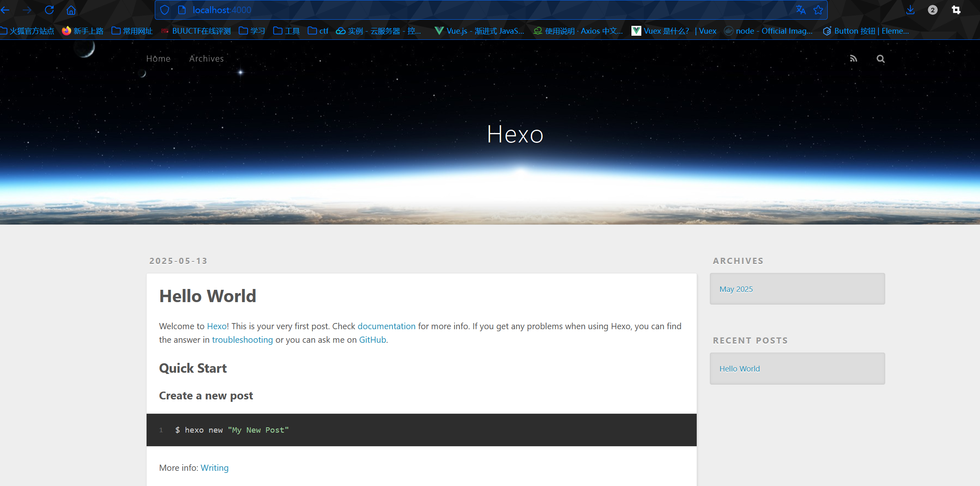Screen dimensions: 980x486
Task: Select the Home navigation item
Action: [158, 59]
